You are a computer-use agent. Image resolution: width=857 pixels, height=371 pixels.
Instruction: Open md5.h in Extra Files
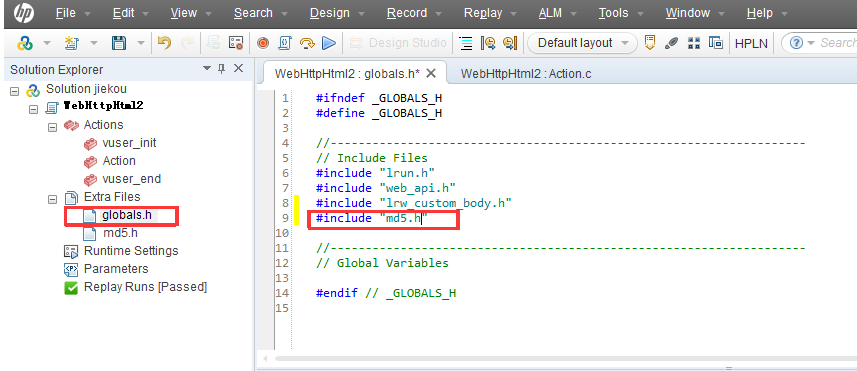120,233
